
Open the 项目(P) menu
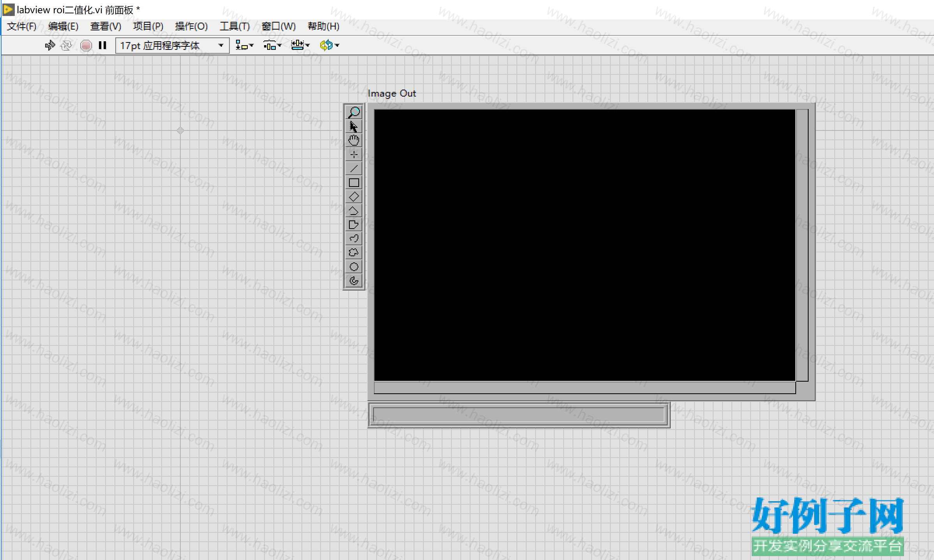(x=148, y=26)
